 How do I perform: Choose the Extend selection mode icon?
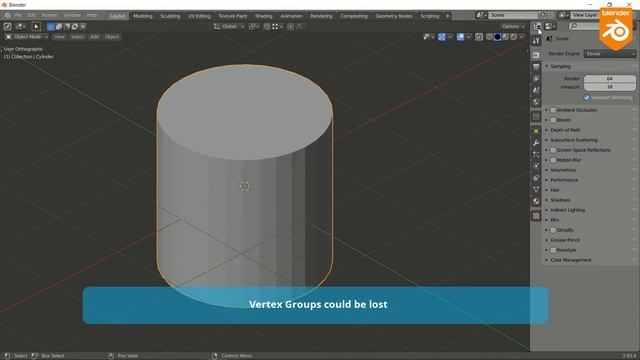click(59, 27)
